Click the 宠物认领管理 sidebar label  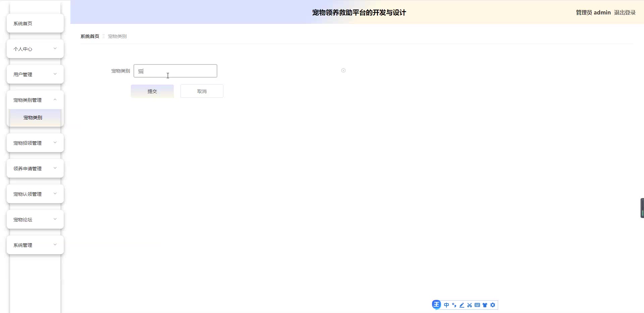[x=28, y=194]
